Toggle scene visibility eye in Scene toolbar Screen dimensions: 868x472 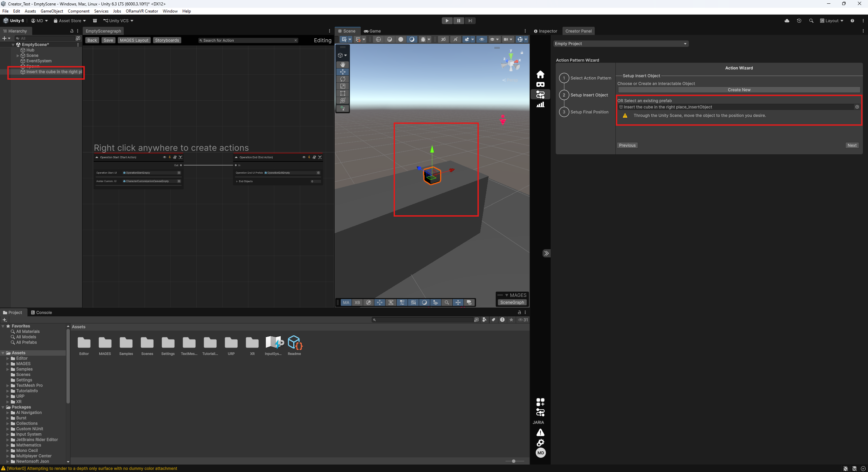481,39
